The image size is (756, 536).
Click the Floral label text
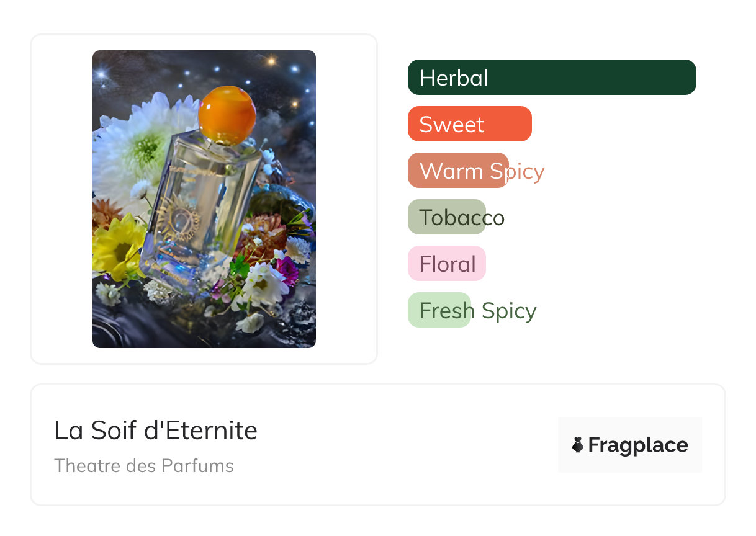(448, 264)
